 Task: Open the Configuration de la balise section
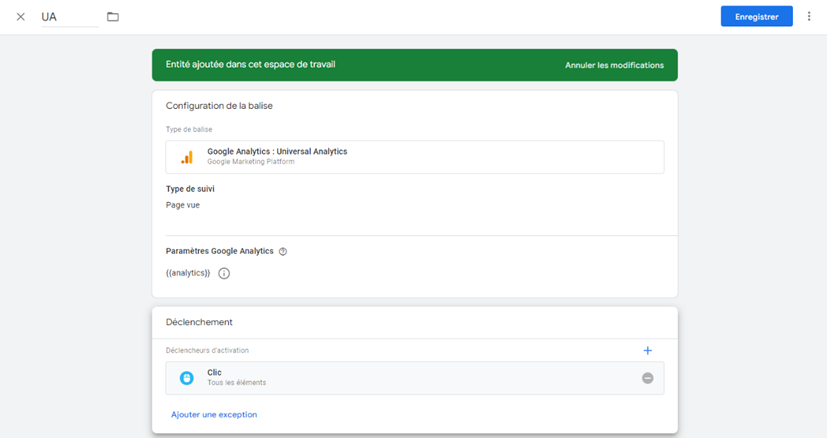pos(219,106)
